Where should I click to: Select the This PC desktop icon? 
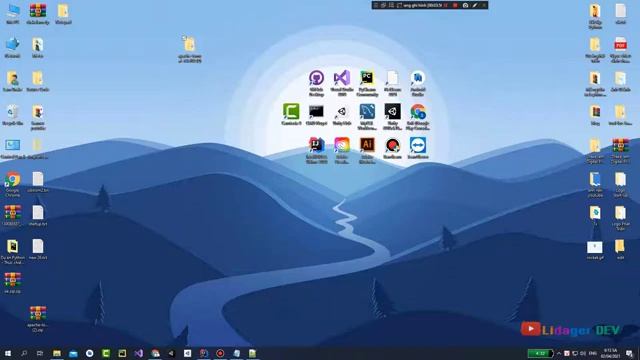[x=13, y=14]
